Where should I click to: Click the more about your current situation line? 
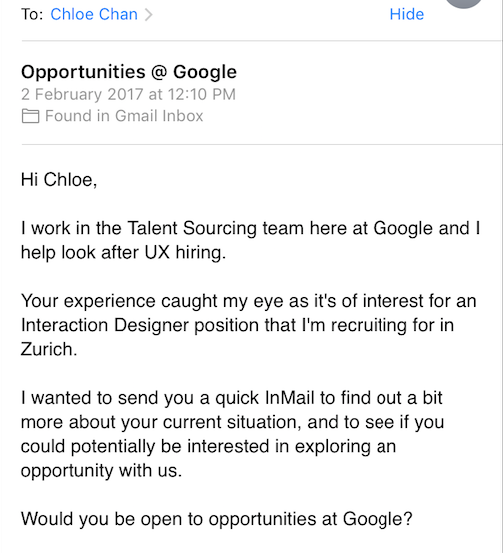point(232,422)
